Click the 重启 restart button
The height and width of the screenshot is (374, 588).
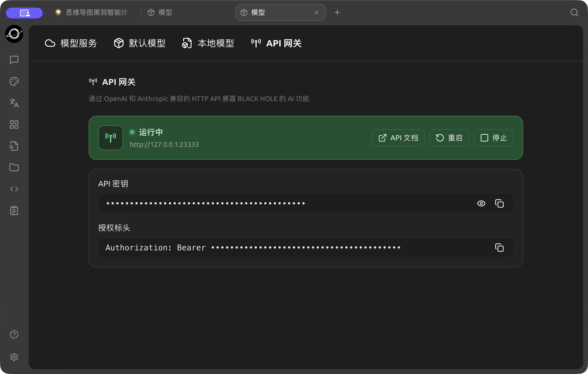coord(449,138)
